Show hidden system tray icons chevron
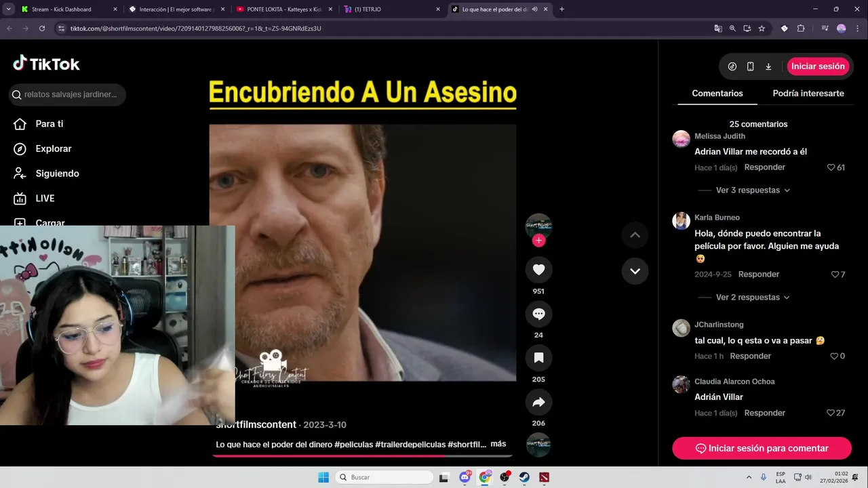Image resolution: width=868 pixels, height=488 pixels. coord(749,477)
